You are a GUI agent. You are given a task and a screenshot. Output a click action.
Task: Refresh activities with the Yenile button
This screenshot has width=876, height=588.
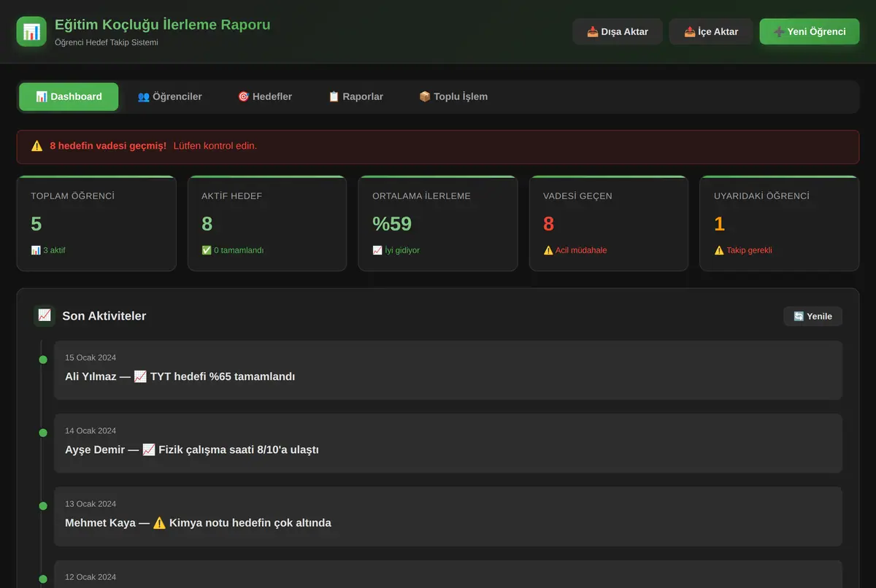point(813,316)
